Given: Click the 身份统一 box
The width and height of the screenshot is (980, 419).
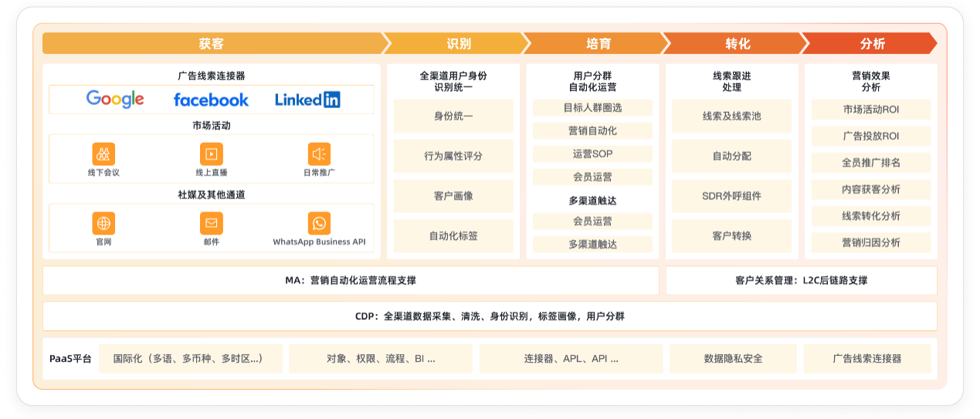Looking at the screenshot, I should 453,116.
